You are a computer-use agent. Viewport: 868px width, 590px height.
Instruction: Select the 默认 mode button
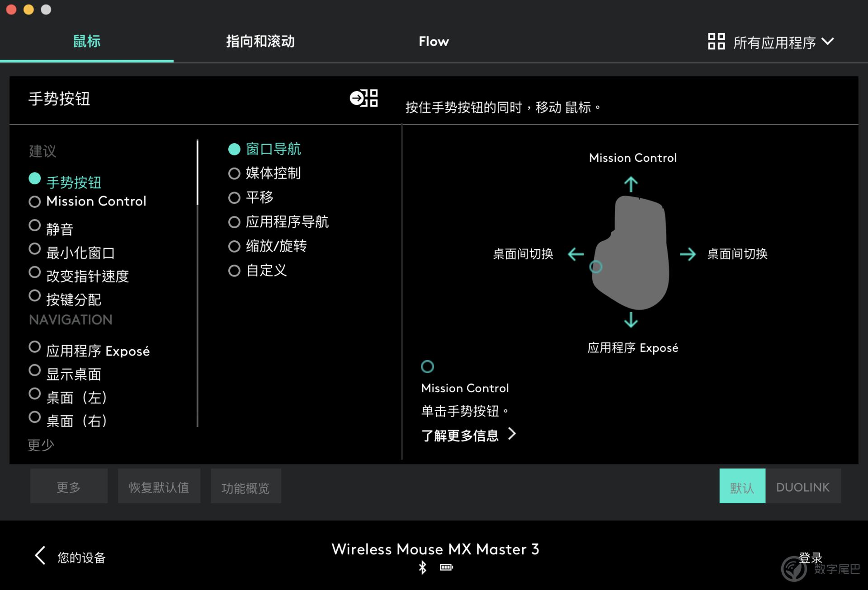[x=742, y=486]
